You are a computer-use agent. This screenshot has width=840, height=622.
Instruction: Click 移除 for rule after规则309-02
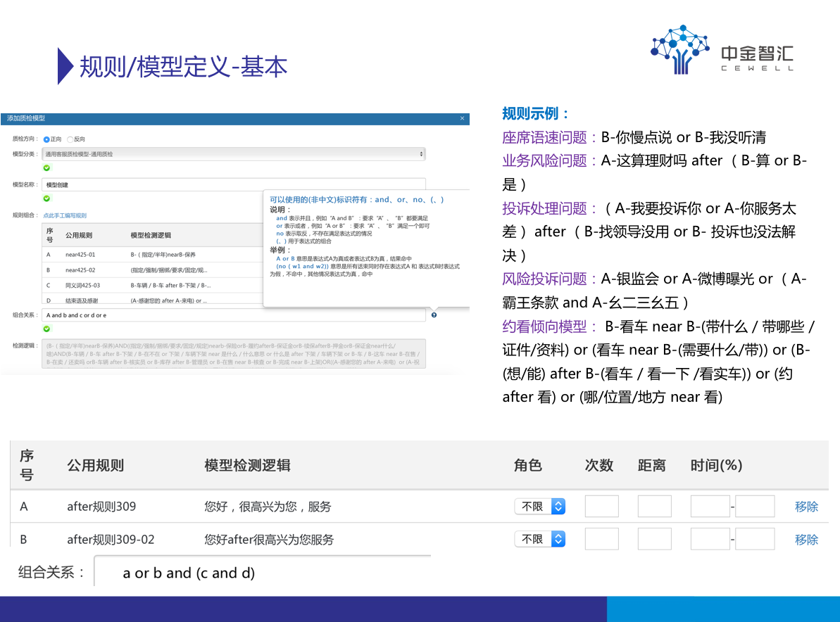click(806, 540)
